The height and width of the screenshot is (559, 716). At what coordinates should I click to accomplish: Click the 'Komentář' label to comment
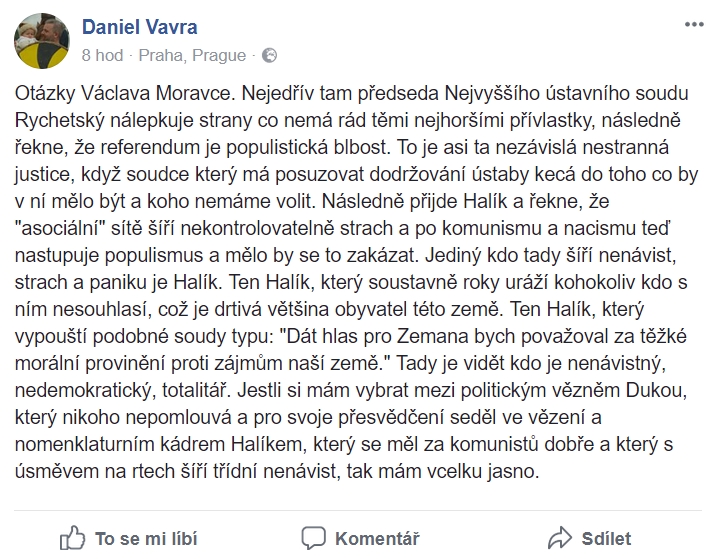click(x=377, y=538)
